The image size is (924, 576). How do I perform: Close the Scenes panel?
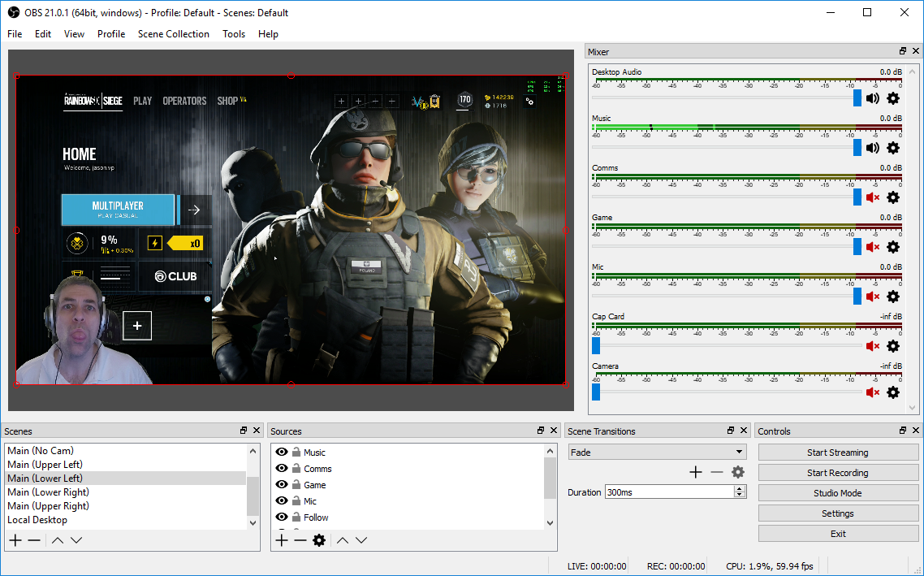[257, 431]
